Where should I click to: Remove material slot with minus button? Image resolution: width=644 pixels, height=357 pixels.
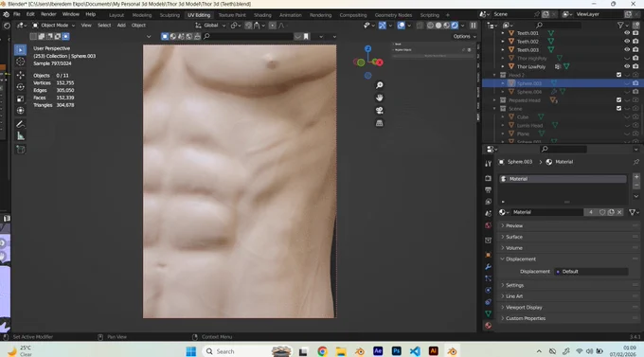pos(636,185)
